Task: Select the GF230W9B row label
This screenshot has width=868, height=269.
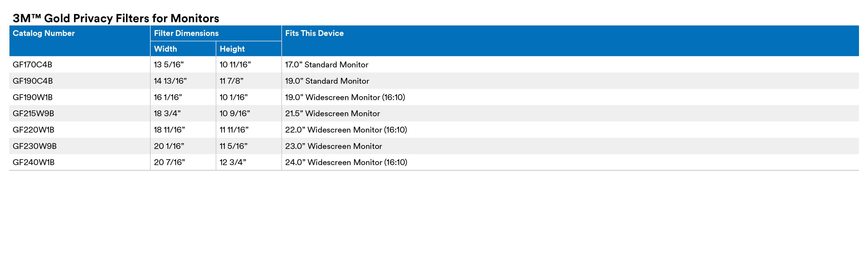Action: tap(35, 146)
